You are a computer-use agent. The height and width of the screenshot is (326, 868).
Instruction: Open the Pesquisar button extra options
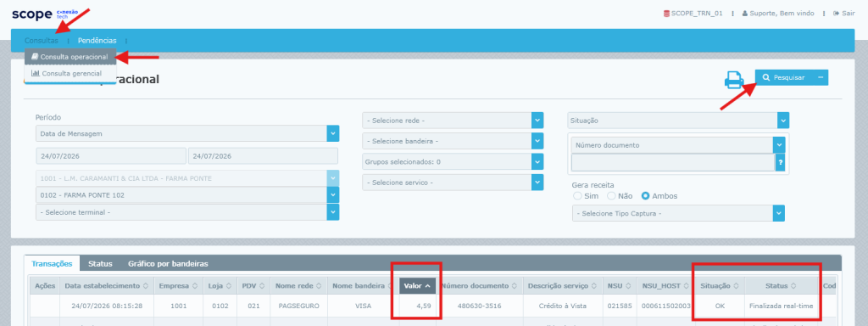point(821,77)
